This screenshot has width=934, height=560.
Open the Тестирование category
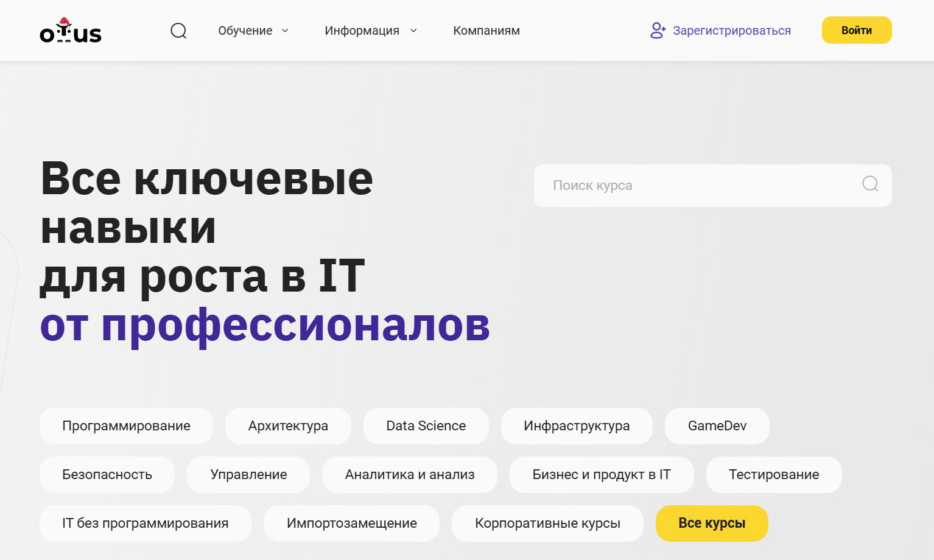773,475
